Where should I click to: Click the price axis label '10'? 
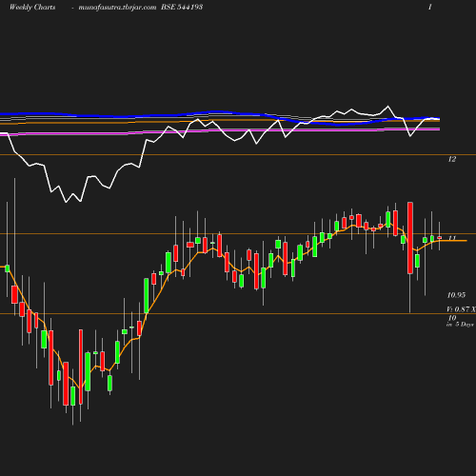coord(452,318)
